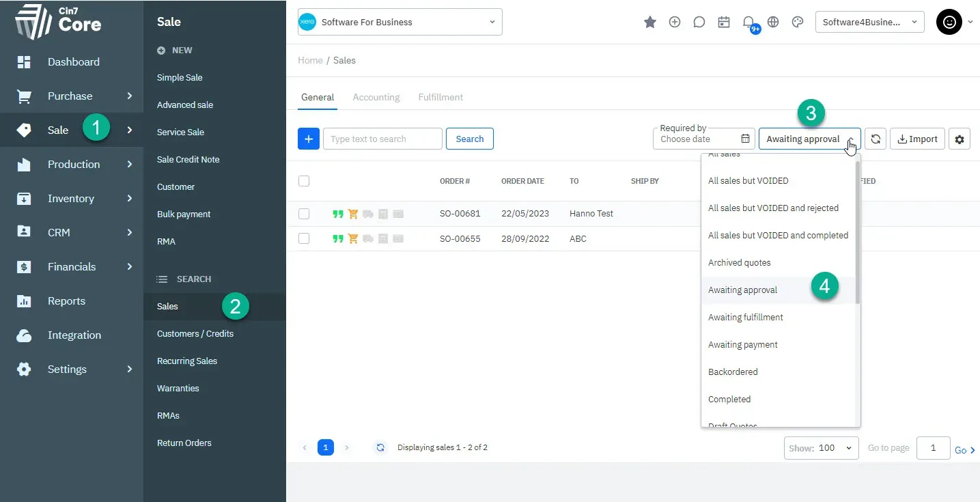Click the globe language icon
The image size is (980, 502).
[773, 22]
